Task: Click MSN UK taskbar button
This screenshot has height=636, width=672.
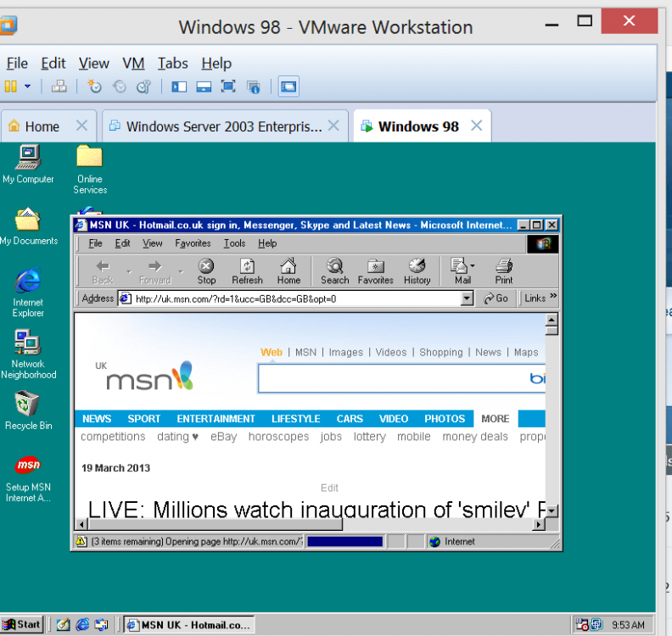Action: (x=189, y=624)
